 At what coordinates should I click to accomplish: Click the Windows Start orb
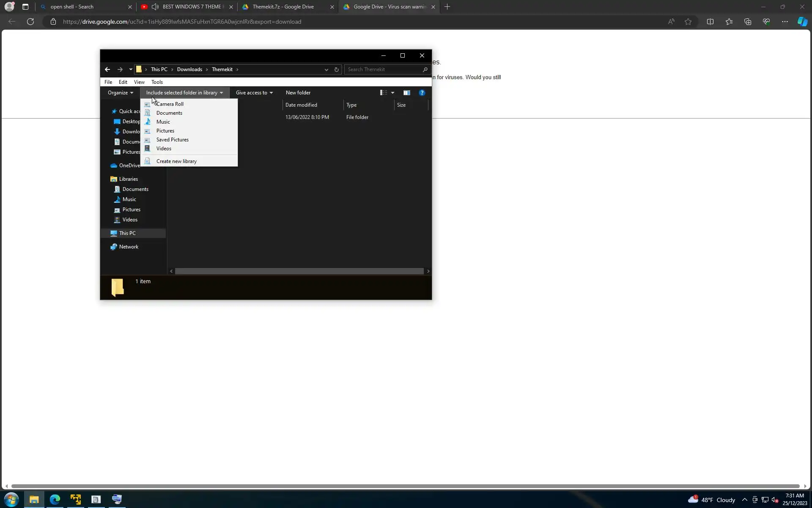point(11,500)
